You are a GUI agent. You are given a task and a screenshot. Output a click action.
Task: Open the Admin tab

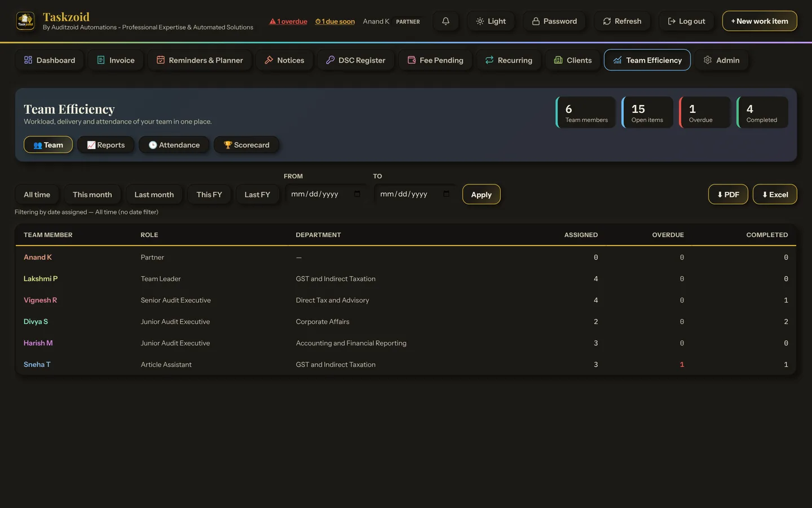(x=722, y=60)
